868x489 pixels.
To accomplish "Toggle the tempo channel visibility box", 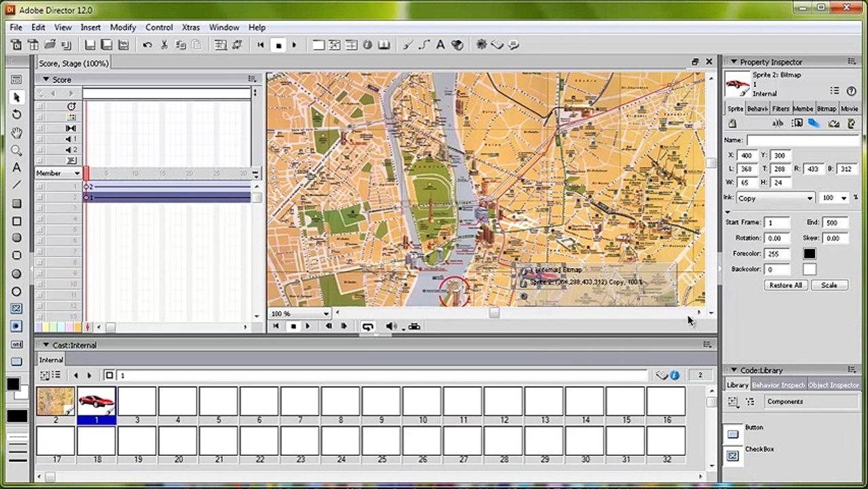I will coord(39,107).
